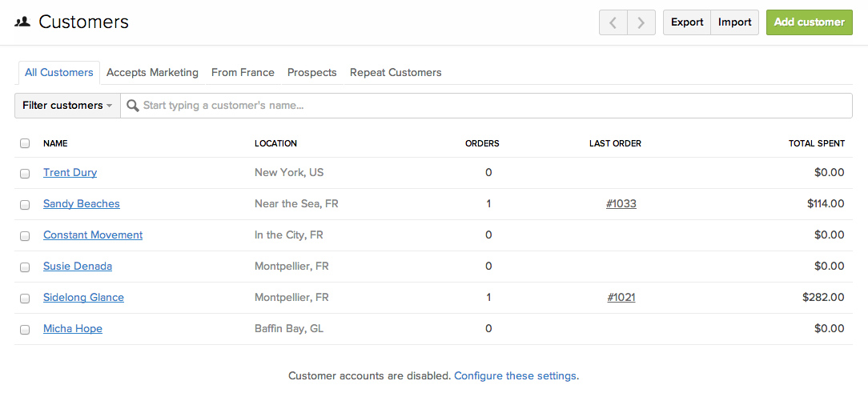Tick the checkbox next to Micha Hope
This screenshot has width=868, height=397.
tap(25, 329)
